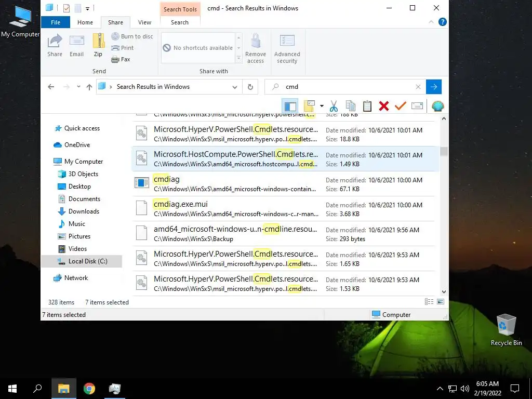Image resolution: width=532 pixels, height=399 pixels.
Task: Click the scroll down arrow in results
Action: (444, 292)
